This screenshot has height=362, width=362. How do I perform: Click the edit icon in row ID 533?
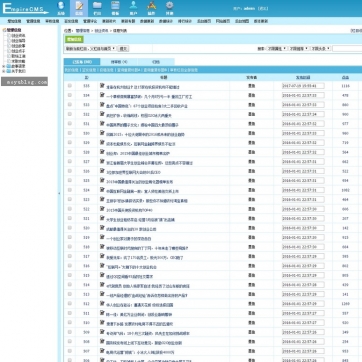click(102, 105)
